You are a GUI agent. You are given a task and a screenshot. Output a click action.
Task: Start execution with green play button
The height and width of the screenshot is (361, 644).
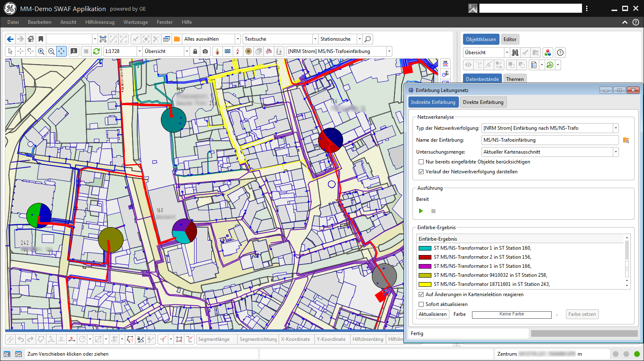[x=421, y=211]
